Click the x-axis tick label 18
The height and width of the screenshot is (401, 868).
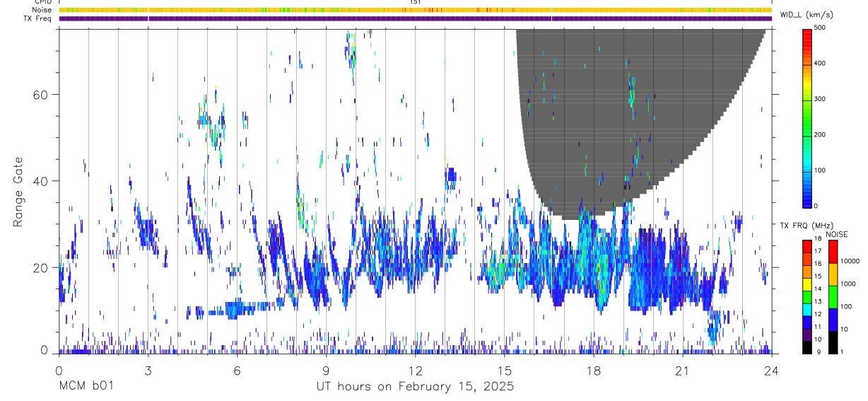[593, 371]
